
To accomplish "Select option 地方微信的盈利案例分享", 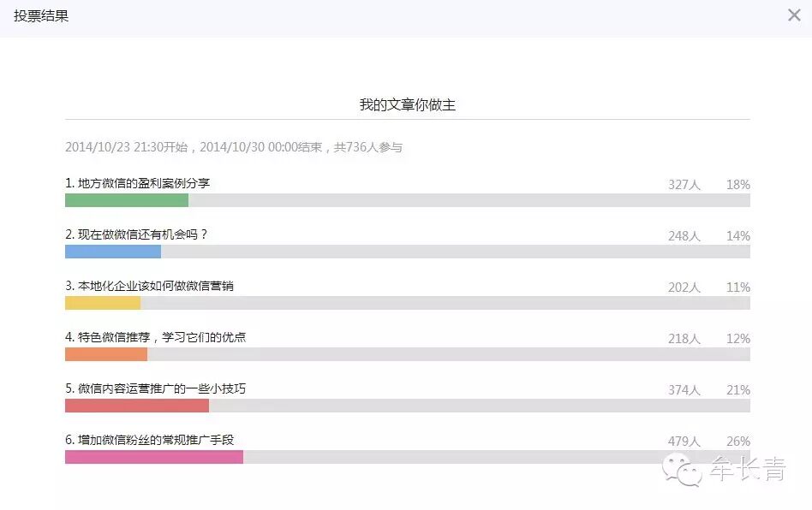I will tap(138, 183).
